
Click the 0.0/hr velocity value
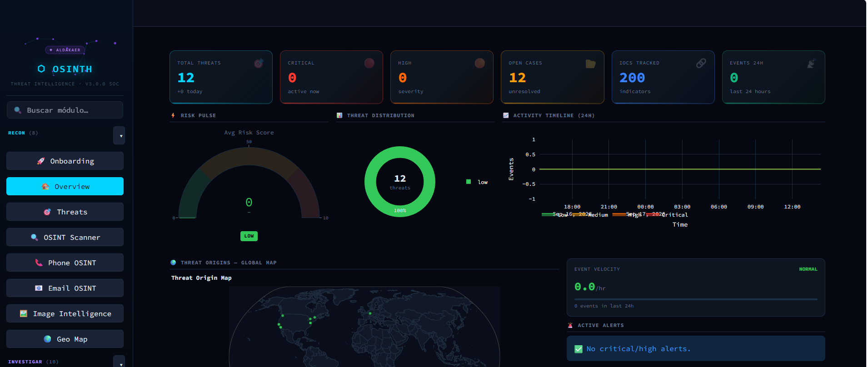(x=589, y=287)
